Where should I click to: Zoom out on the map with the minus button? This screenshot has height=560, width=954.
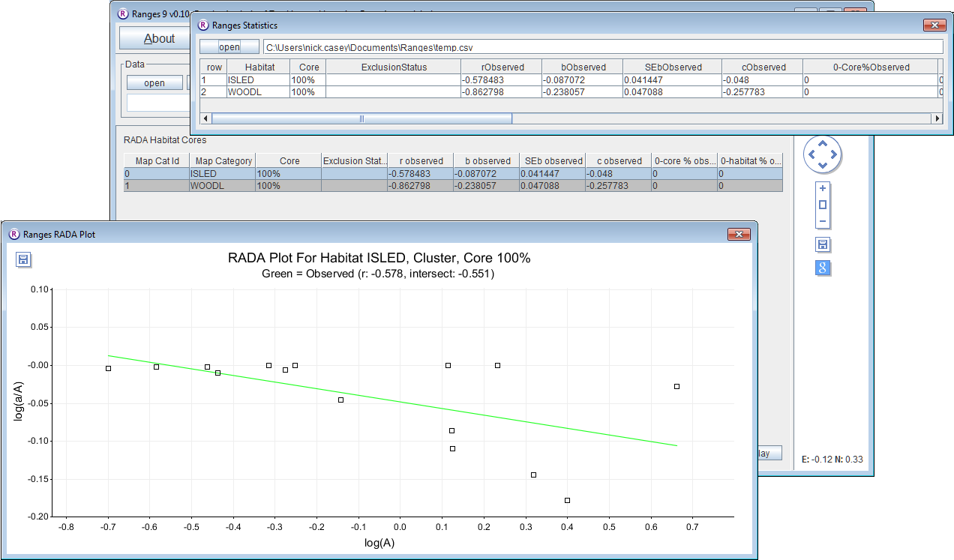(823, 221)
